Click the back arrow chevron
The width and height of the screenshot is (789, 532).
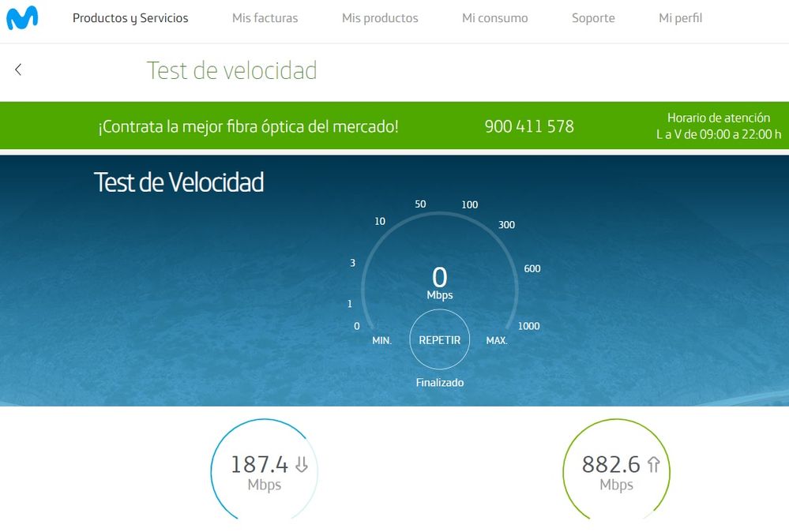(x=17, y=69)
